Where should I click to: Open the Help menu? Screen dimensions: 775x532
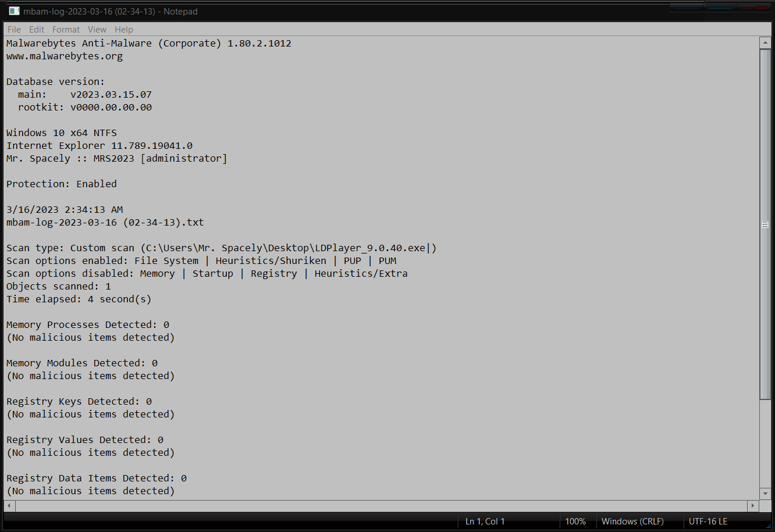pyautogui.click(x=124, y=30)
